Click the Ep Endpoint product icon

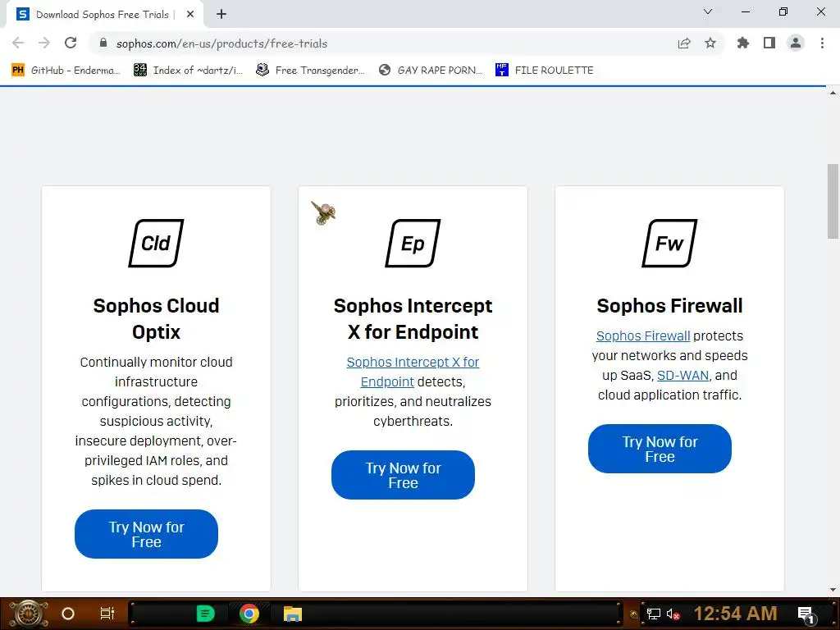tap(413, 243)
